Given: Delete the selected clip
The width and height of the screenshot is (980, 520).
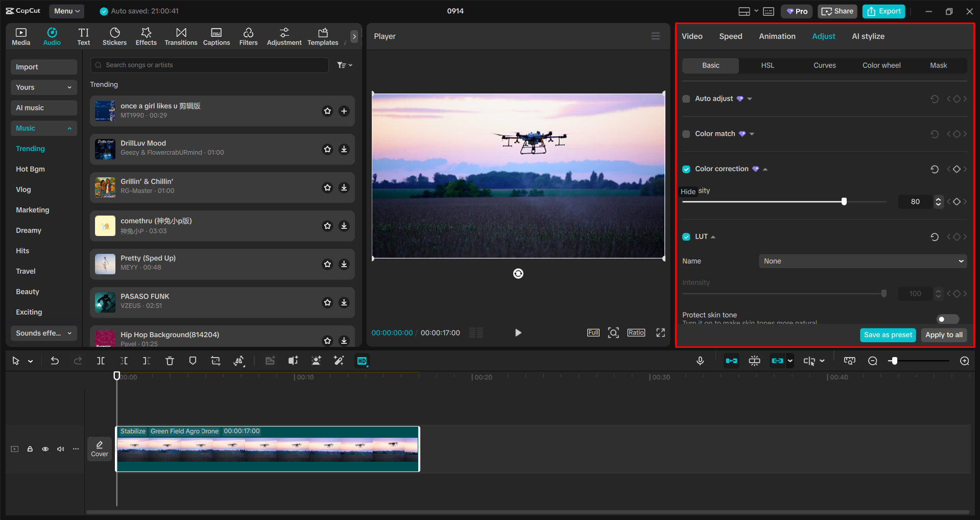Looking at the screenshot, I should pyautogui.click(x=170, y=361).
